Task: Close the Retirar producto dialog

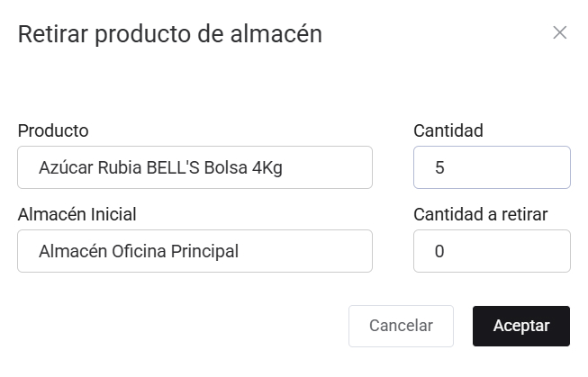Action: pyautogui.click(x=559, y=33)
